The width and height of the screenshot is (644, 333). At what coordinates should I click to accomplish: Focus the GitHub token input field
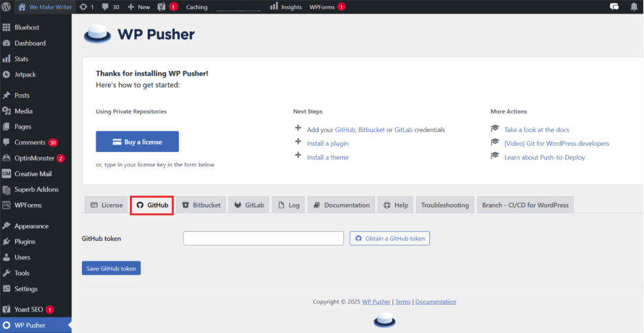(x=264, y=238)
